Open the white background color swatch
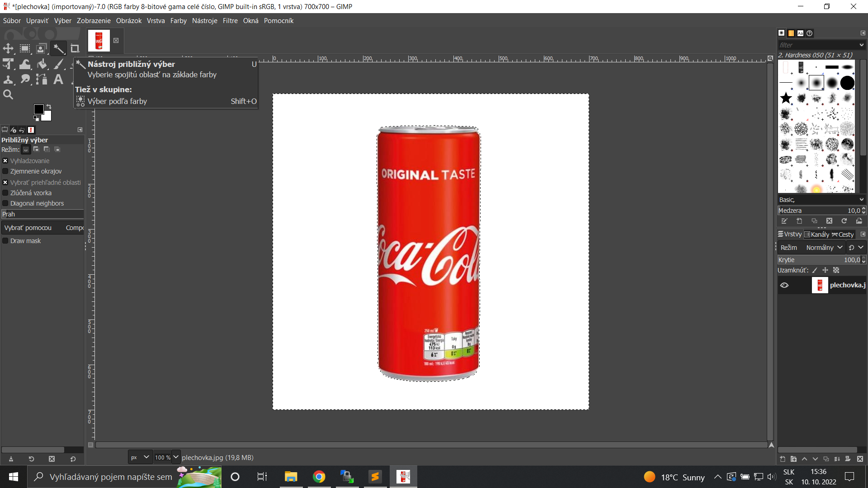Image resolution: width=868 pixels, height=488 pixels. click(47, 117)
